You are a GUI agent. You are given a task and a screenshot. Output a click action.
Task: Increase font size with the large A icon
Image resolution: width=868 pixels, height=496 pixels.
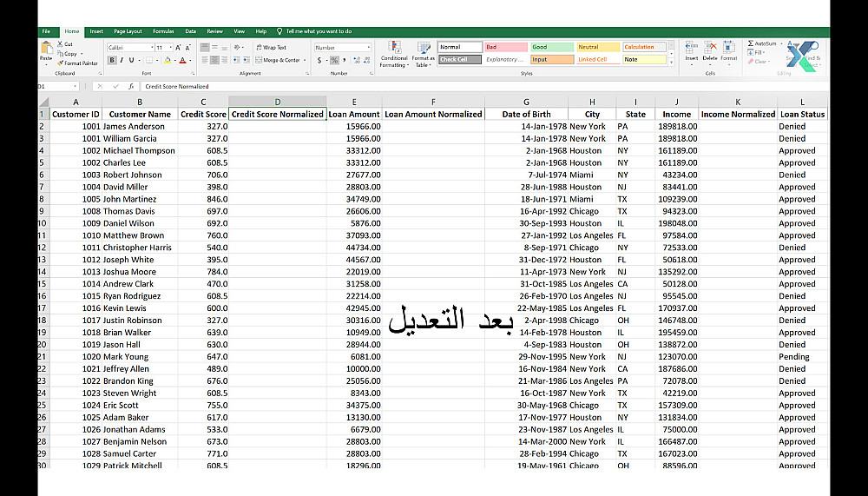[178, 48]
